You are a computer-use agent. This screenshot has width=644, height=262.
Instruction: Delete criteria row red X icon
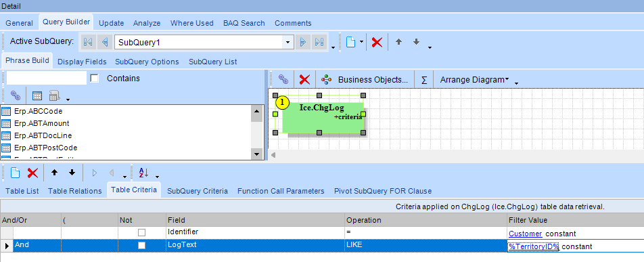(x=32, y=173)
